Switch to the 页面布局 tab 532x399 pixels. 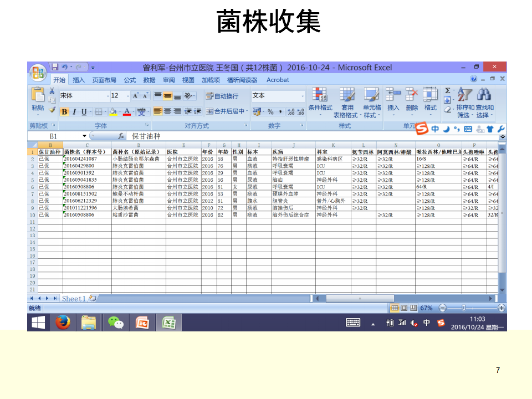click(x=104, y=80)
